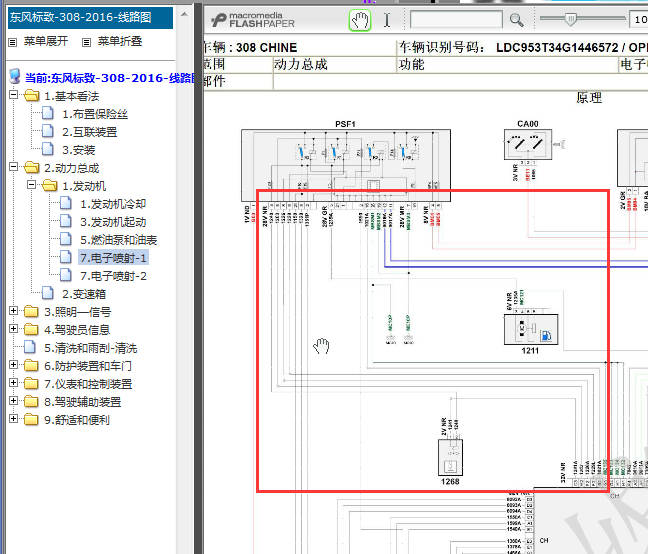Expand the 6.防护装置和车门 folder

pos(13,364)
